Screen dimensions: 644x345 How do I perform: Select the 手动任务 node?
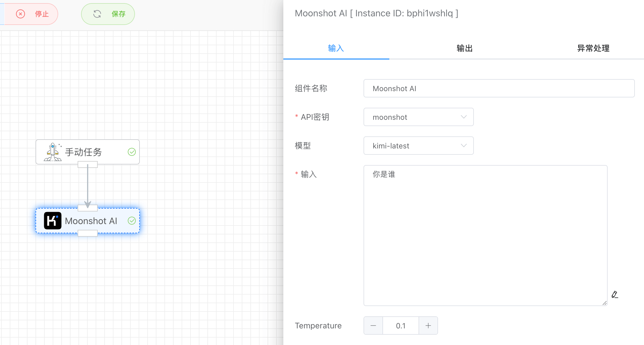(88, 152)
